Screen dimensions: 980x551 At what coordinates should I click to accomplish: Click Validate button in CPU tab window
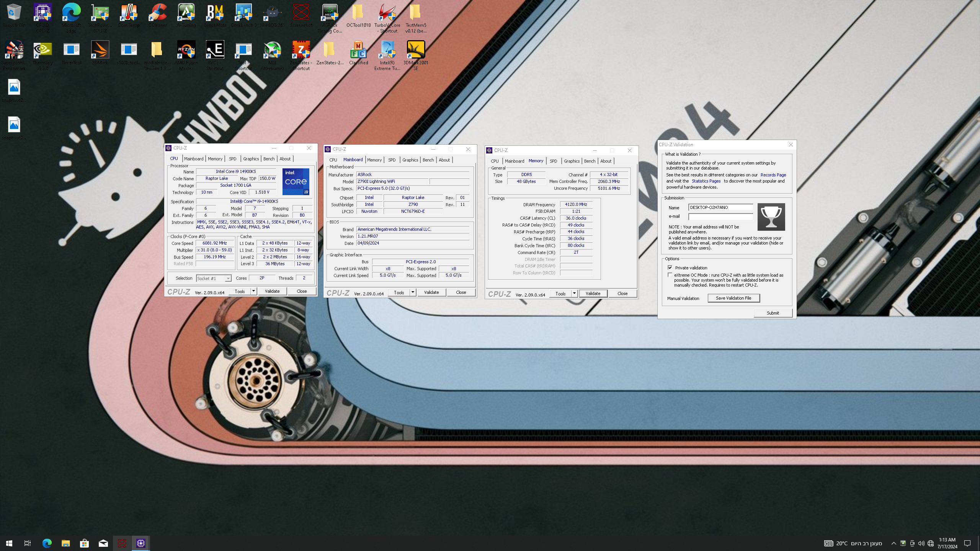(x=272, y=291)
